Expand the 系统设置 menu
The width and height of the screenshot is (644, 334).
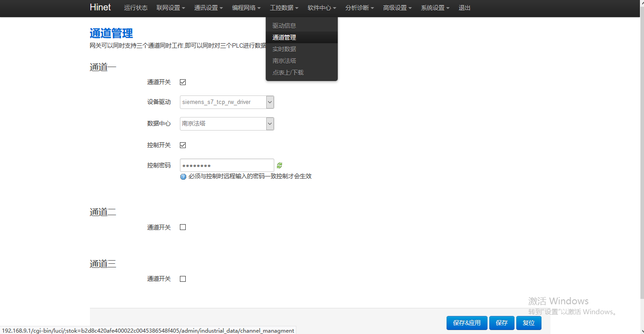tap(435, 8)
